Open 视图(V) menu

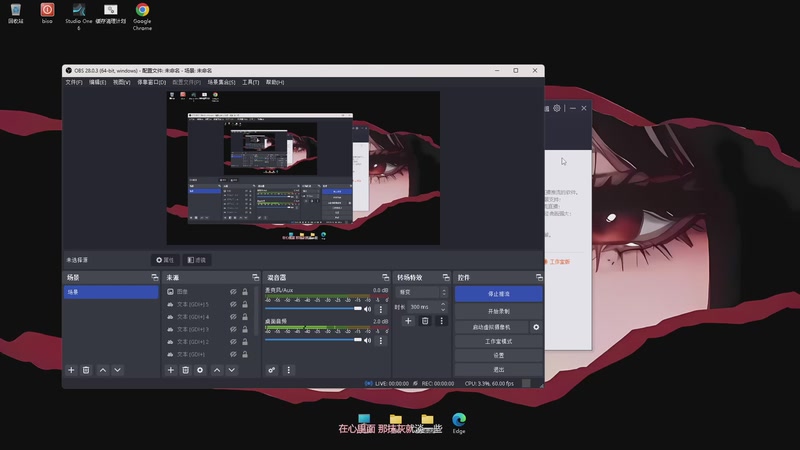coord(121,82)
